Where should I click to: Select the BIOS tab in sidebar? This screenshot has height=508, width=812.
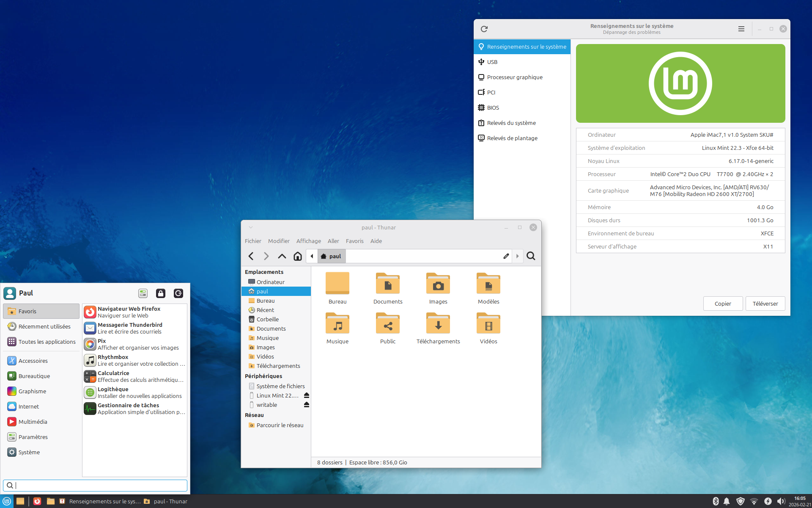493,108
